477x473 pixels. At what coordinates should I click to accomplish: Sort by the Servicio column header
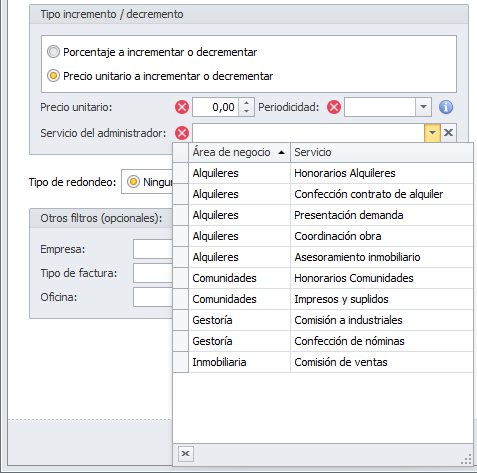click(382, 152)
